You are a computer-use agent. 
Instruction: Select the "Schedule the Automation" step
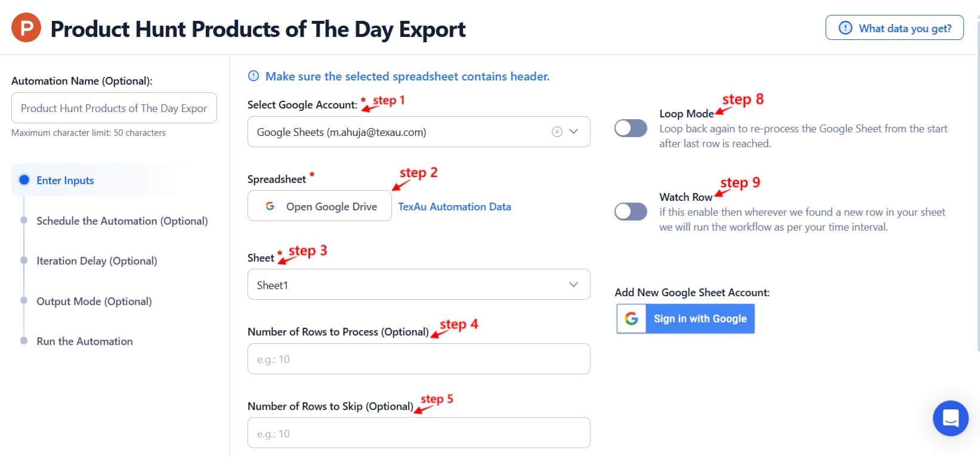click(122, 220)
